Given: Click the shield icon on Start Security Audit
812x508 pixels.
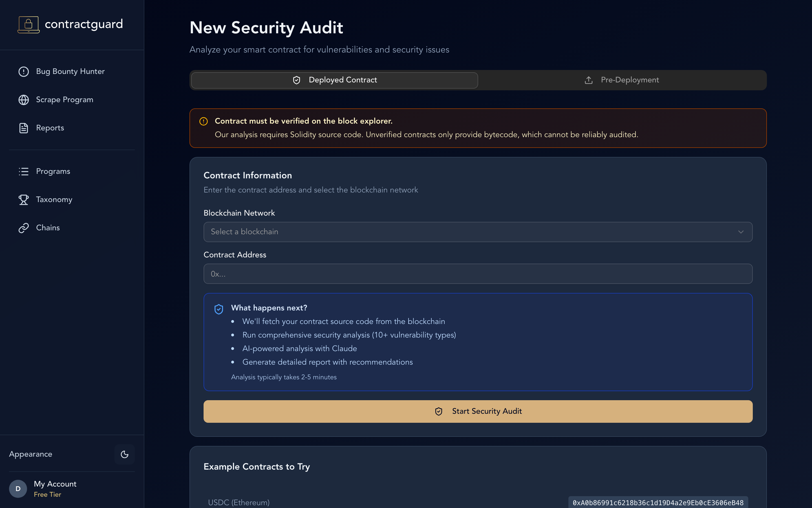Looking at the screenshot, I should 439,411.
